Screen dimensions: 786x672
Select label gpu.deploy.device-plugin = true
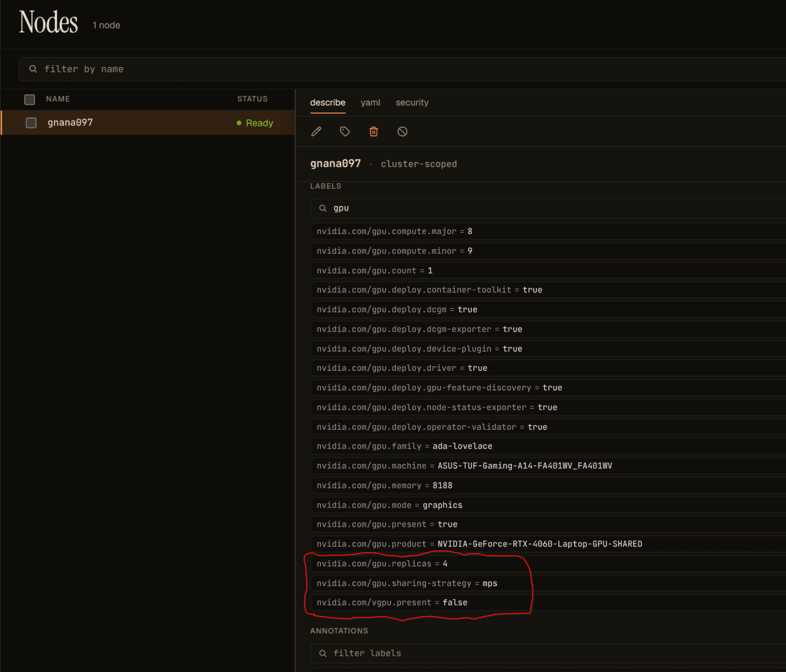pos(548,349)
